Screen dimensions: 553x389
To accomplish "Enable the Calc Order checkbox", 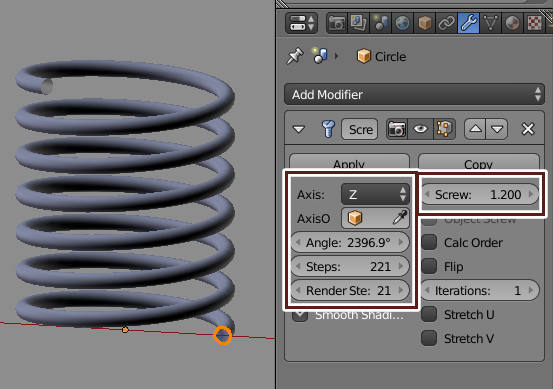I will pos(429,242).
